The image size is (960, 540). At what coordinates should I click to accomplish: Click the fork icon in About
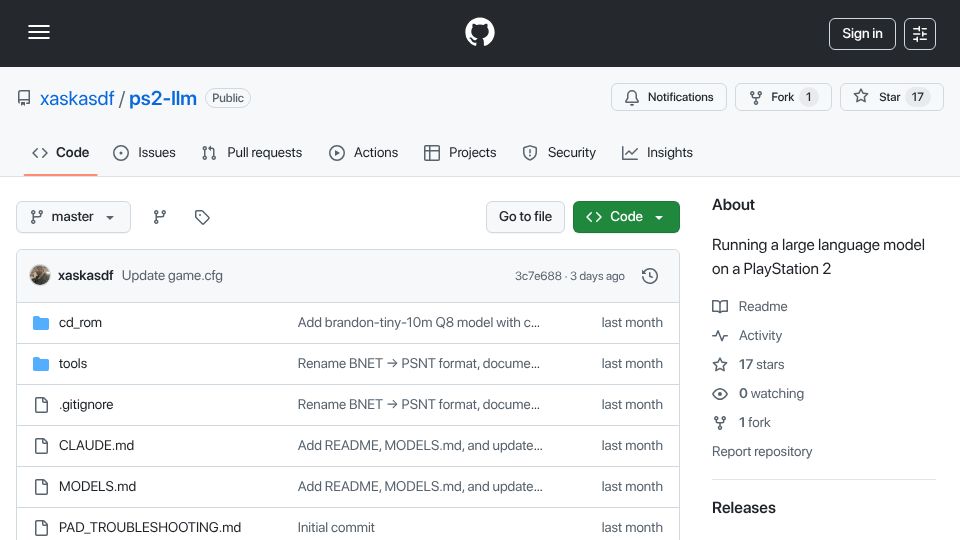[720, 422]
